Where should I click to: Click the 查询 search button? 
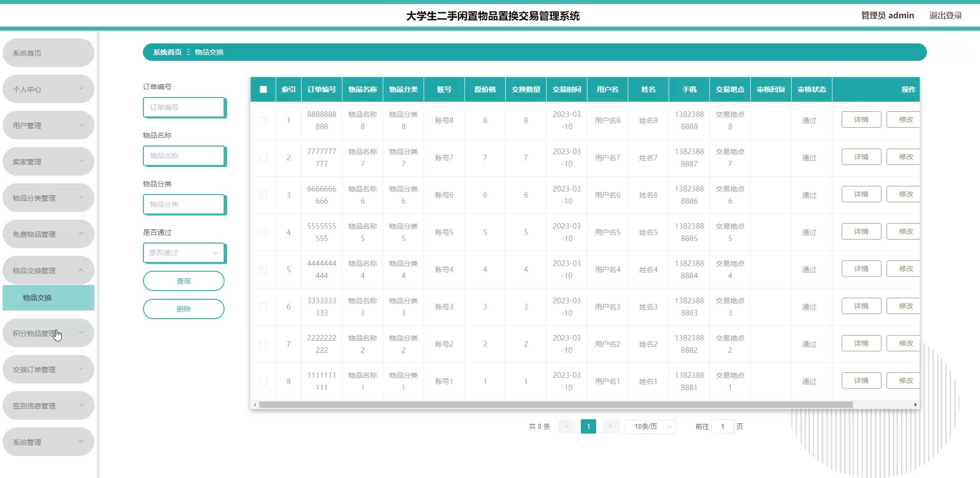[x=184, y=281]
